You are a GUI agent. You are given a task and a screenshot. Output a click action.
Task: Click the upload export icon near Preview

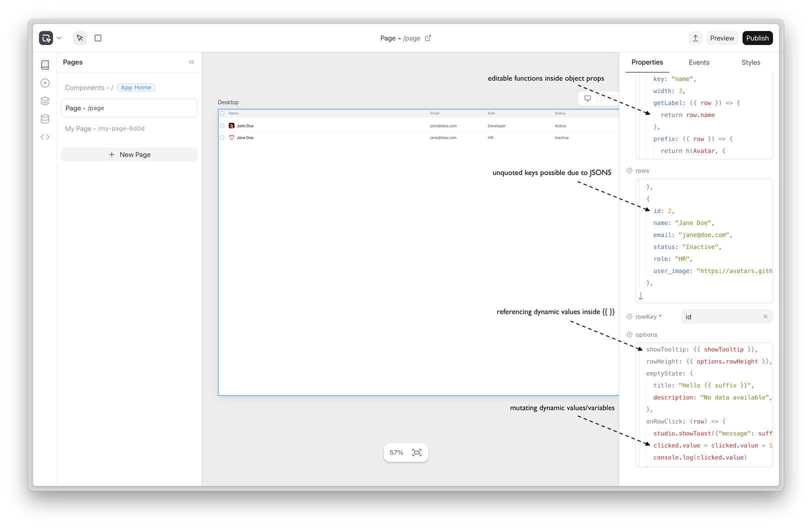tap(695, 38)
